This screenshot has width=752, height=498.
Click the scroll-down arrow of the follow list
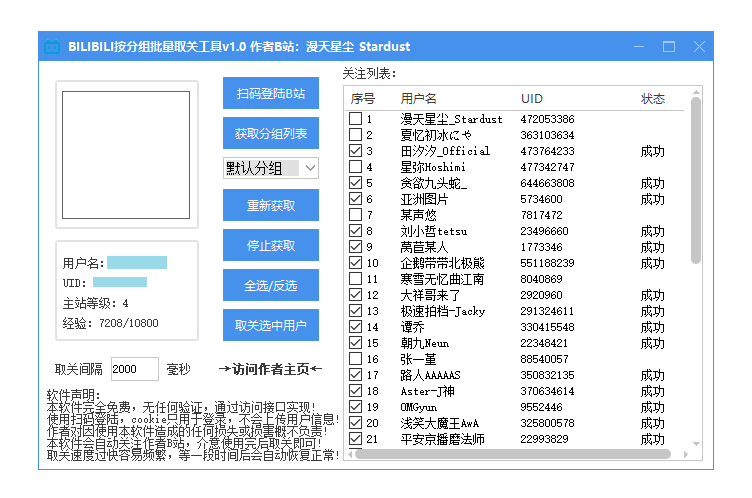tap(696, 444)
